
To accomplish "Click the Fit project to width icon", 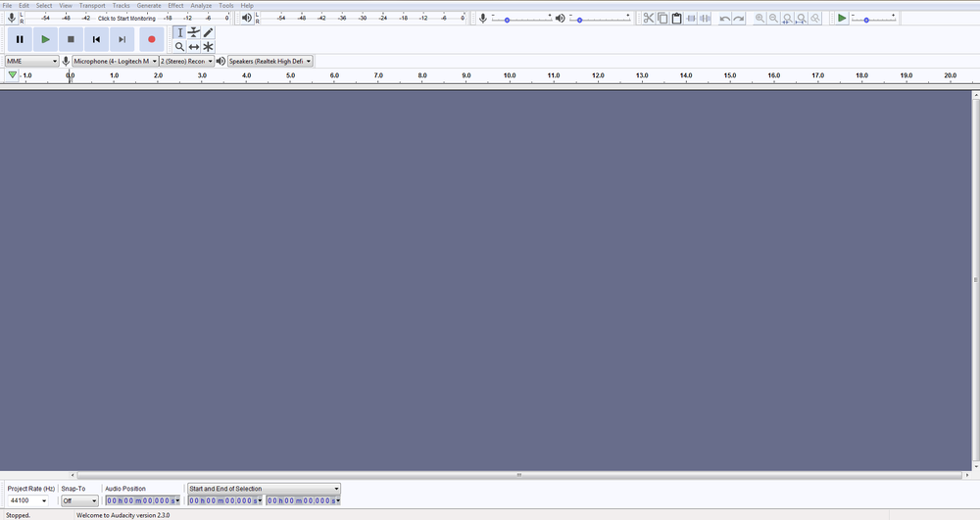I will 802,18.
